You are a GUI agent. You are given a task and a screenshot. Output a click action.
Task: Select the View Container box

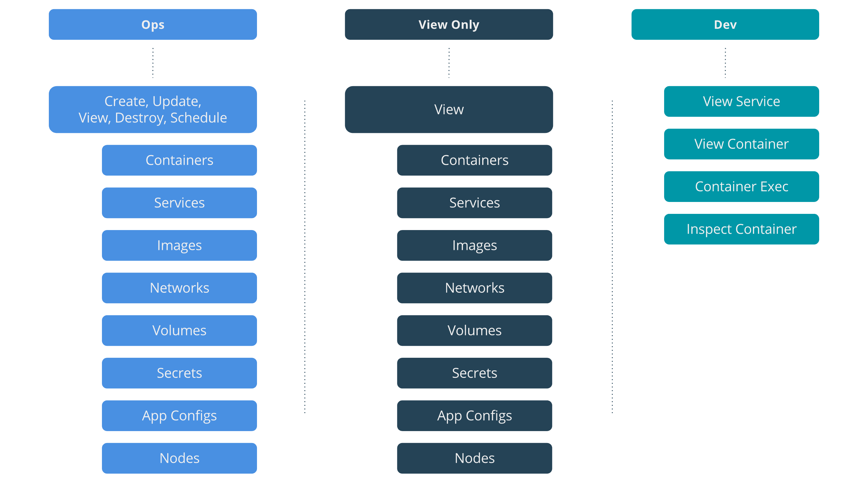(x=741, y=144)
